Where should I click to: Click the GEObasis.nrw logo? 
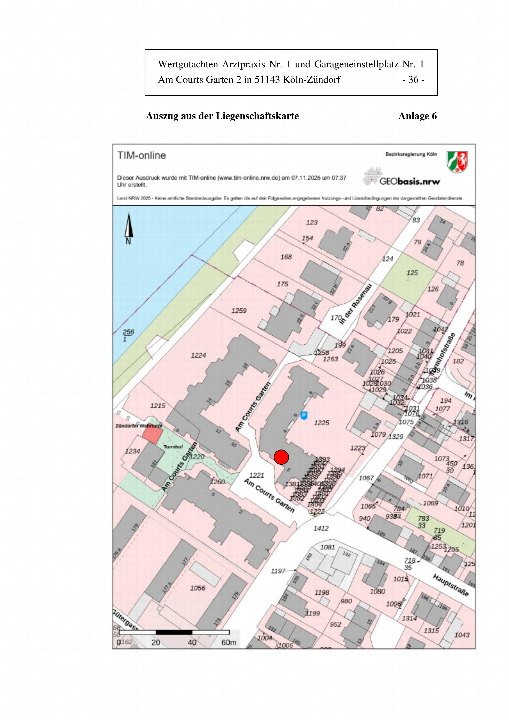[x=402, y=177]
